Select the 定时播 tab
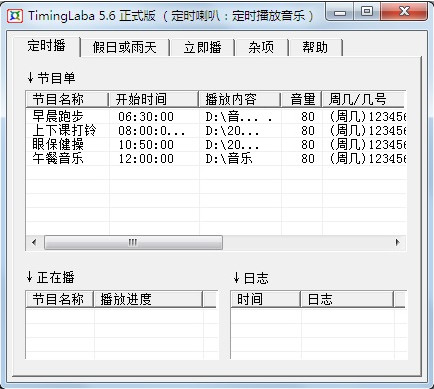The image size is (434, 389). (x=46, y=46)
